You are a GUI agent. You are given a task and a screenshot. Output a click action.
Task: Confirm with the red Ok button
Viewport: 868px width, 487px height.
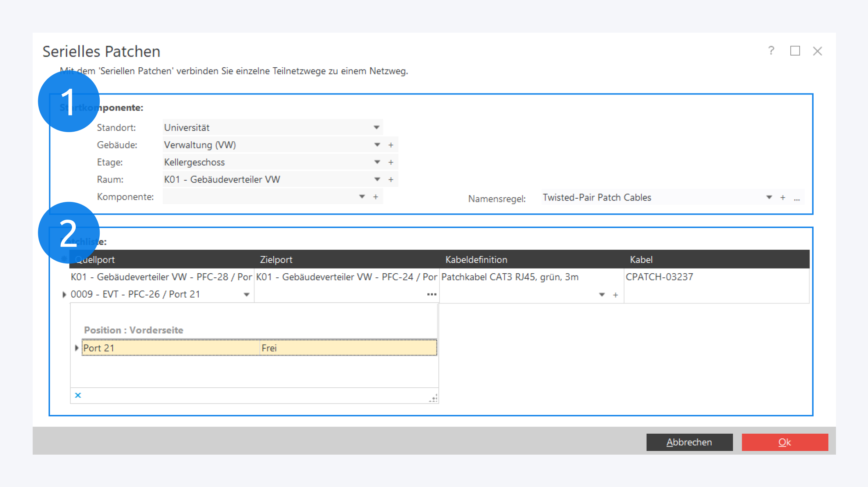785,442
